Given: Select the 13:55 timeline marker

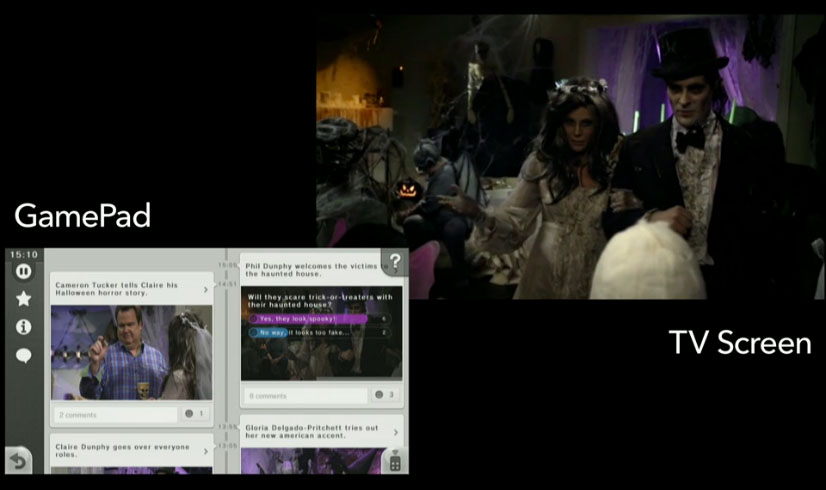Looking at the screenshot, I should (227, 426).
